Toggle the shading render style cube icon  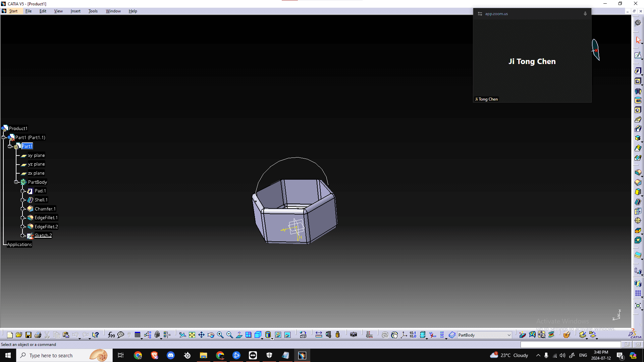tap(267, 335)
